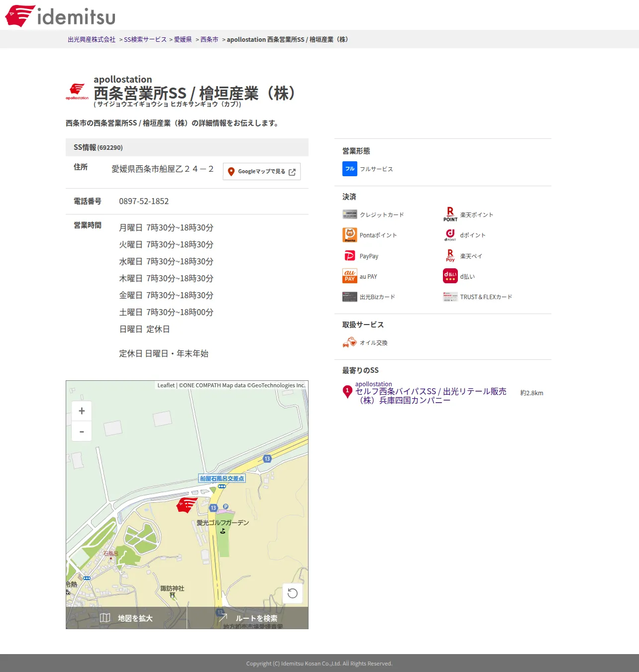
Task: Open the Leaflet attribution link on the map
Action: [166, 385]
